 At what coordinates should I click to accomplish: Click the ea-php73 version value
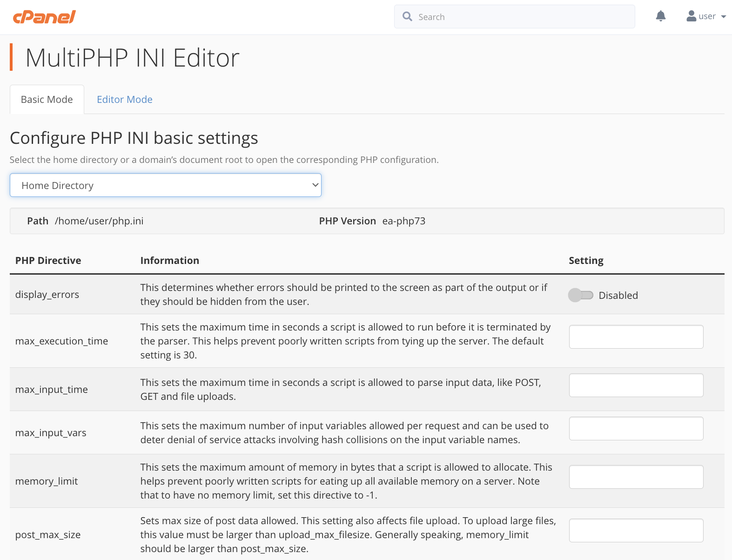[403, 221]
